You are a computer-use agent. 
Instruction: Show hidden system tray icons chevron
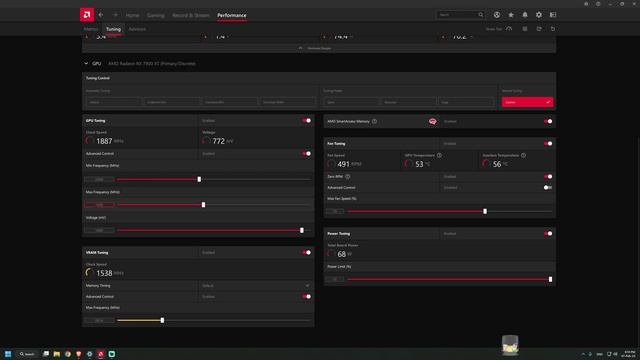click(583, 354)
